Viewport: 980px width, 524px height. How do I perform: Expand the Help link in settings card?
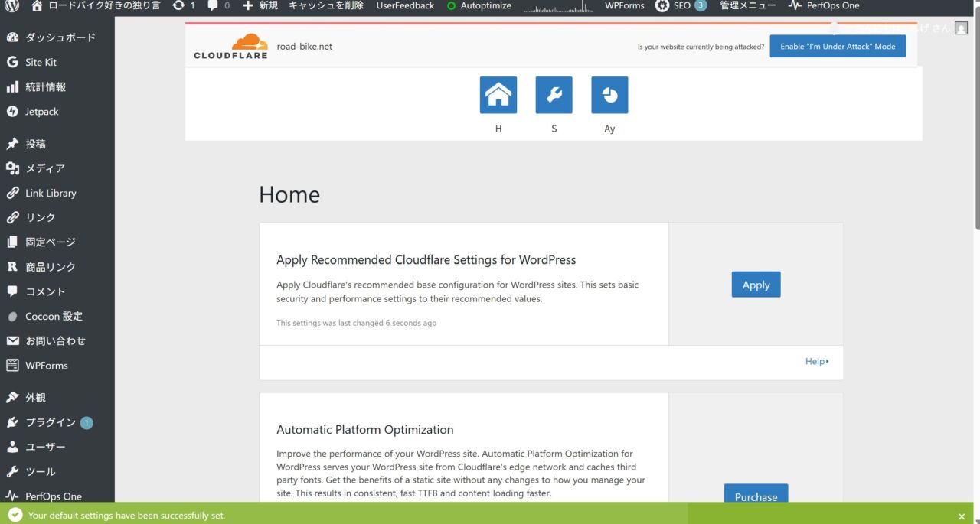[816, 361]
